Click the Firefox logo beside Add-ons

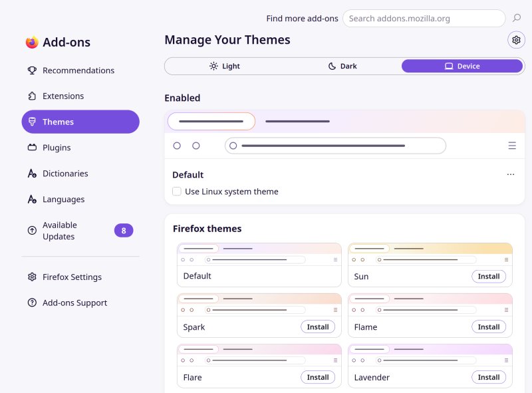tap(32, 42)
